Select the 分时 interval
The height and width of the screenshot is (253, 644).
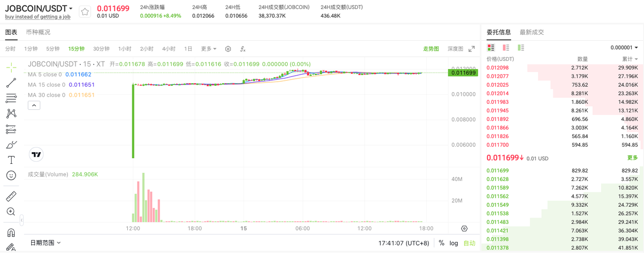11,49
